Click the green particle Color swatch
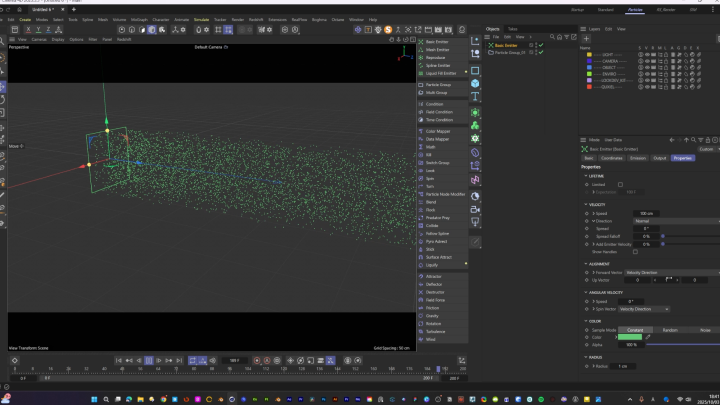The height and width of the screenshot is (405, 720). pos(630,337)
